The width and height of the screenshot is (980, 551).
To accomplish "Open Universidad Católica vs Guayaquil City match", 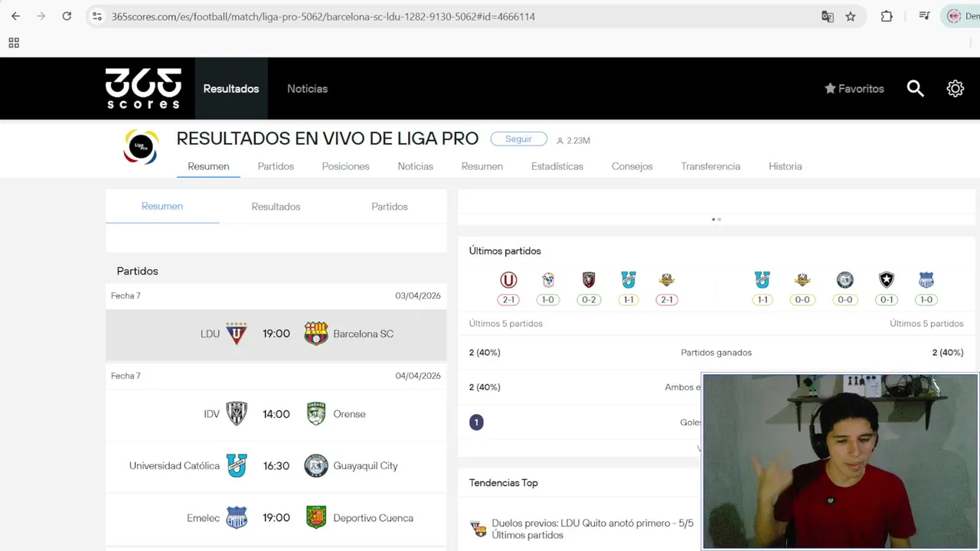I will pos(276,466).
